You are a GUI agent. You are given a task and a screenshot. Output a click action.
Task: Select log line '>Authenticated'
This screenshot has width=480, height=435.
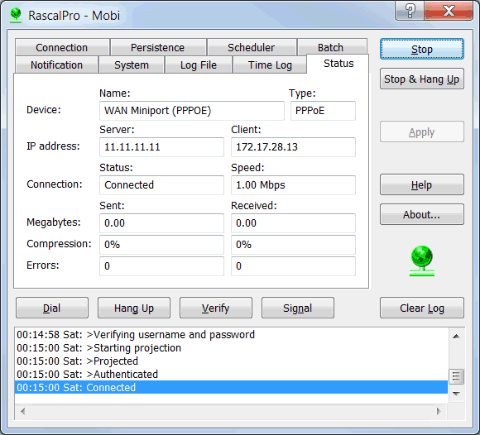pos(231,374)
